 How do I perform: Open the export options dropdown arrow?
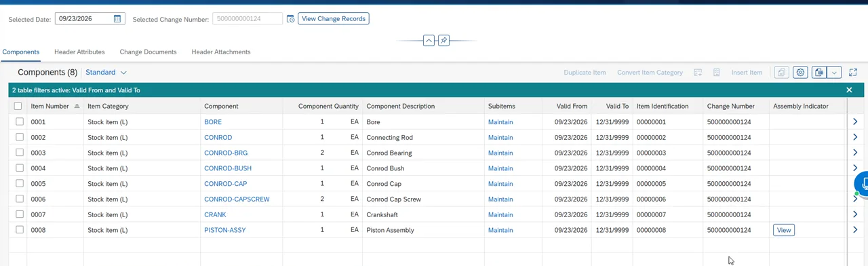pos(834,73)
